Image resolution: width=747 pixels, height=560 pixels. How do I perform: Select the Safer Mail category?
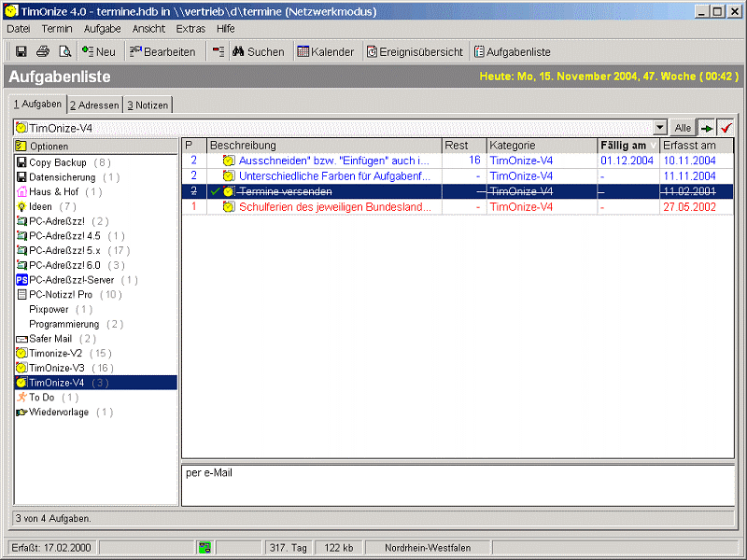[95, 339]
